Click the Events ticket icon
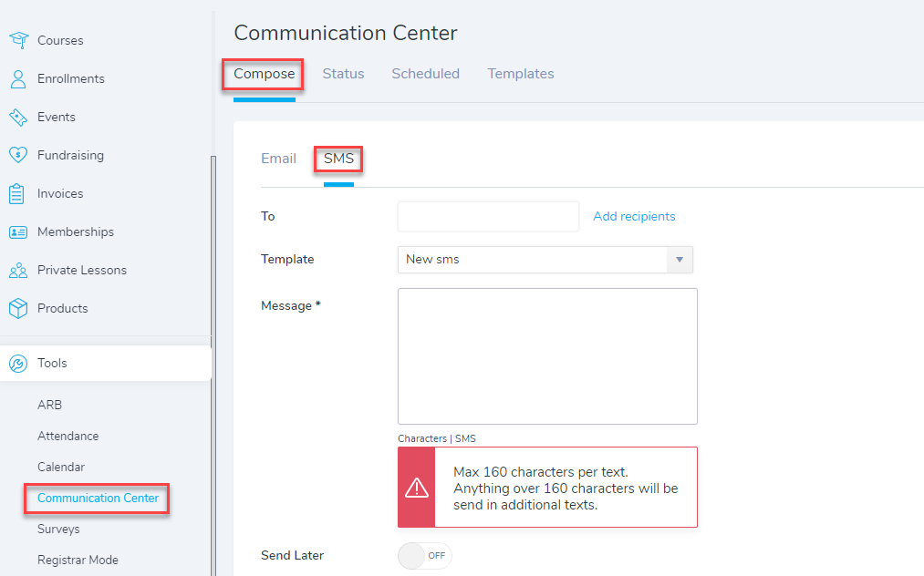Viewport: 924px width, 576px height. [x=18, y=118]
